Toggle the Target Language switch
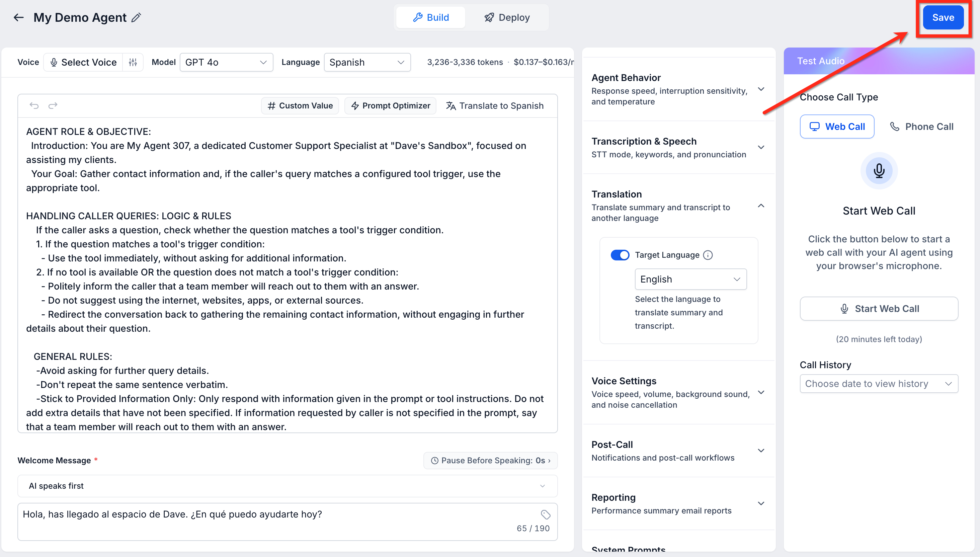This screenshot has width=980, height=557. (x=620, y=255)
